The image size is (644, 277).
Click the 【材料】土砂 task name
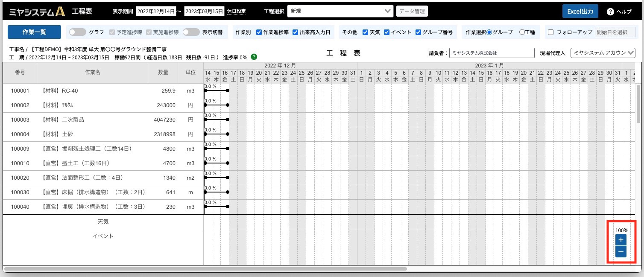point(58,134)
